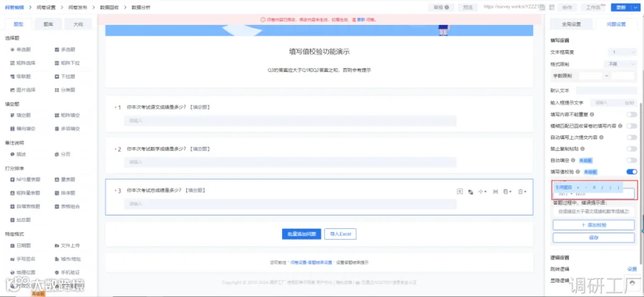Click the 批量添加问题 button
The width and height of the screenshot is (644, 297).
pyautogui.click(x=301, y=234)
